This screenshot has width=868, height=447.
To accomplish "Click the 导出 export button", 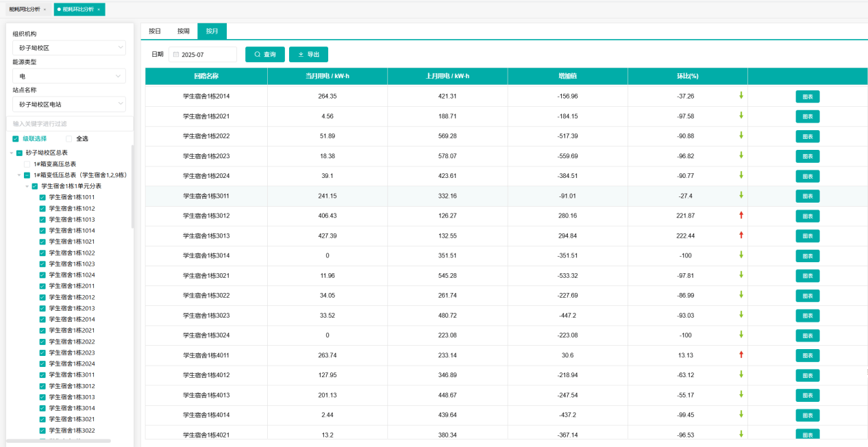I will tap(308, 55).
